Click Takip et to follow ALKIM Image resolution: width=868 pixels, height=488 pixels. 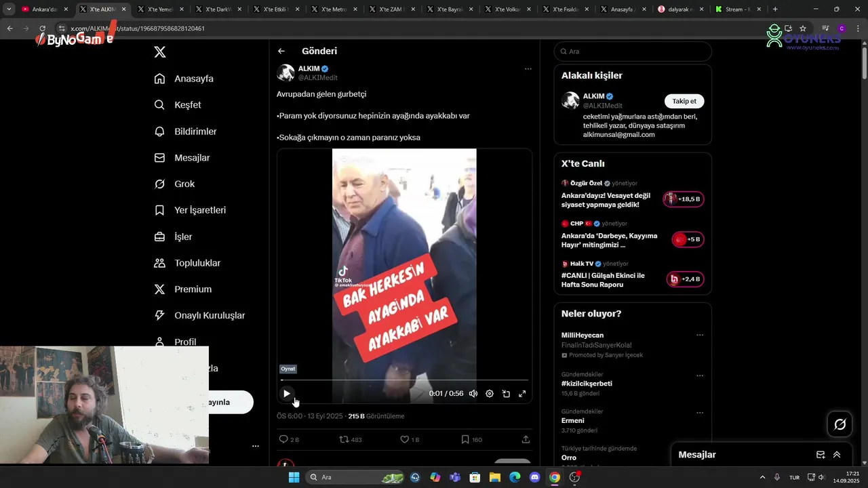point(684,101)
